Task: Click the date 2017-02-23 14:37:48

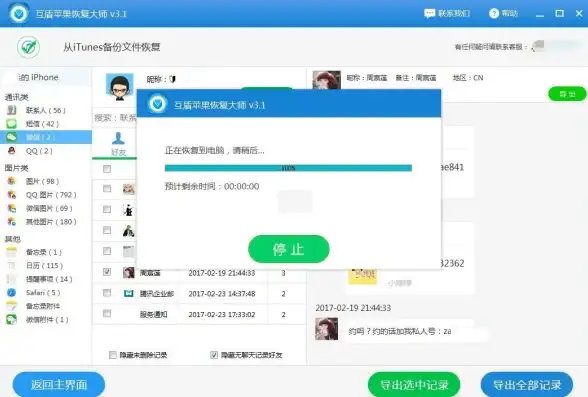Action: [222, 294]
